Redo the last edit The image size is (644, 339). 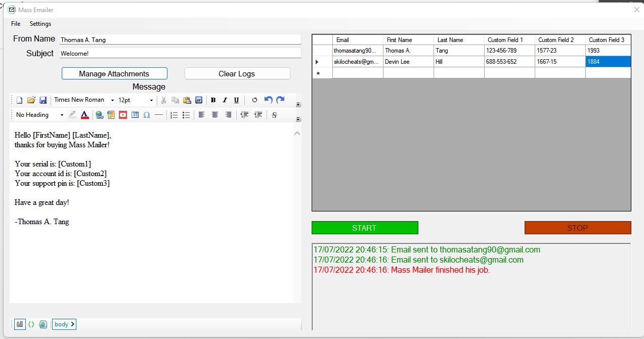tap(280, 100)
